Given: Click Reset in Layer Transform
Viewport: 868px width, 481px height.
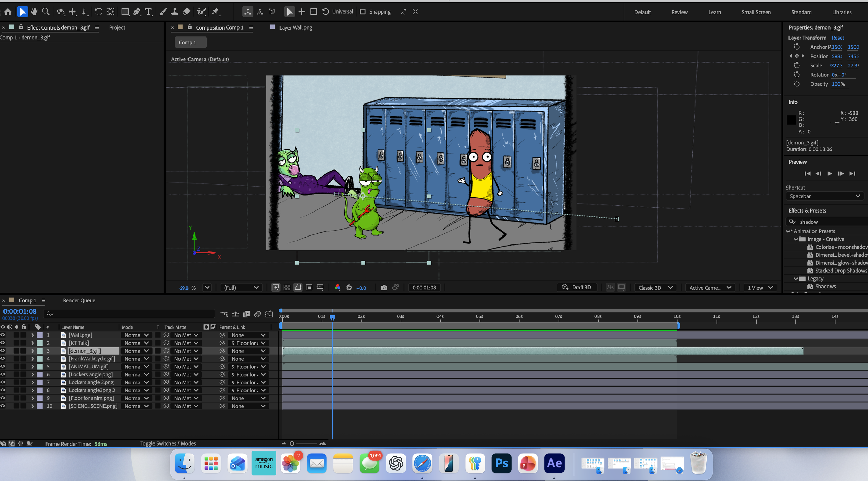Looking at the screenshot, I should pos(837,38).
